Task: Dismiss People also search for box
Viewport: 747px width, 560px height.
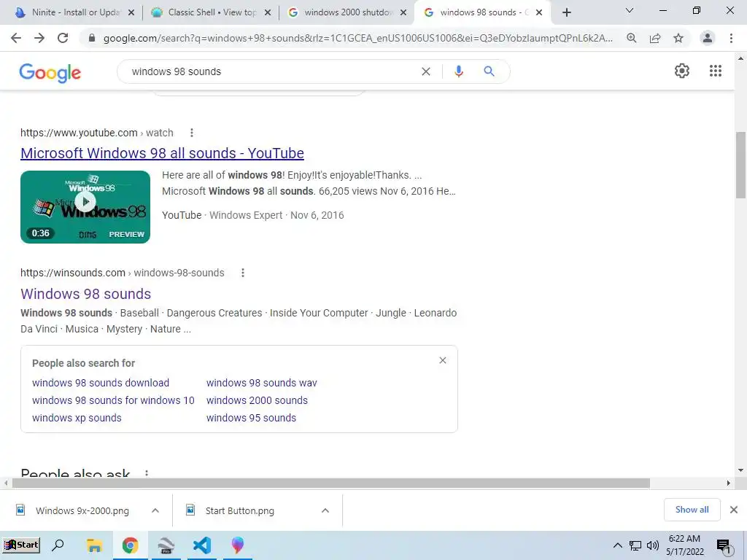Action: [x=443, y=360]
